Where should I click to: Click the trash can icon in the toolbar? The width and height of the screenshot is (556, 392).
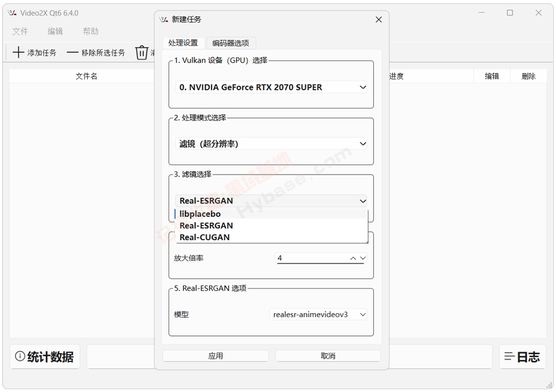coord(141,53)
